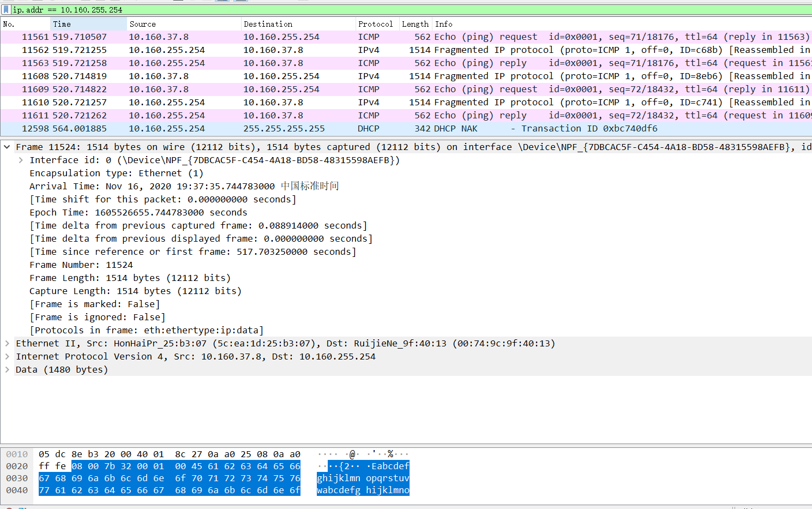Click hex offset 0040 in bytes pane

[x=17, y=490]
